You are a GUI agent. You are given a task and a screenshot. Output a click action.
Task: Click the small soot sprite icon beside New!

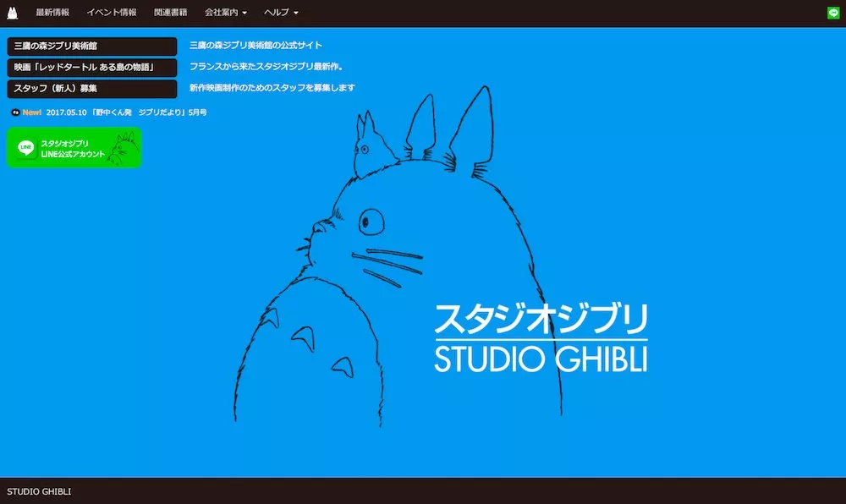point(15,112)
